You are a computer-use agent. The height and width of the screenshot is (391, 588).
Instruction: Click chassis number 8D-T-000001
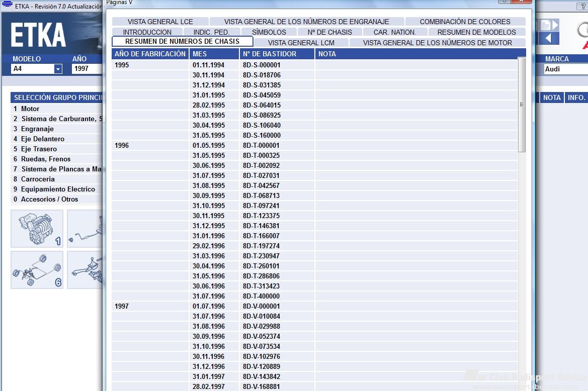261,146
